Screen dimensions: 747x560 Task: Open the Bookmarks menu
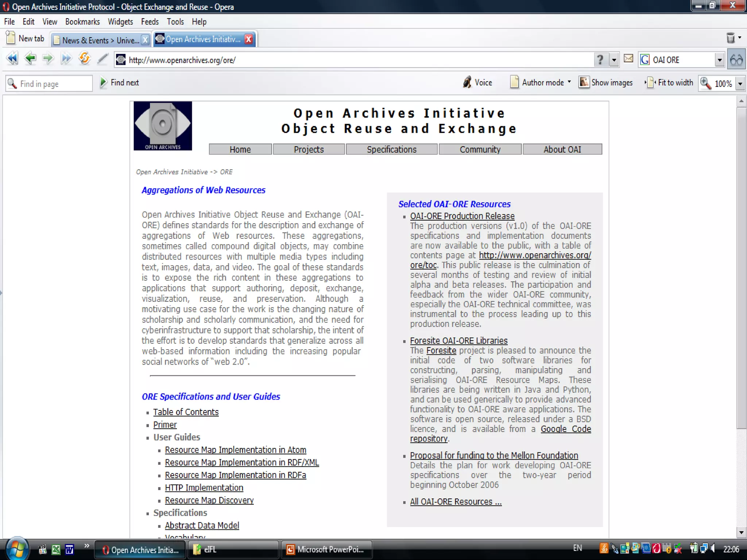pos(82,22)
